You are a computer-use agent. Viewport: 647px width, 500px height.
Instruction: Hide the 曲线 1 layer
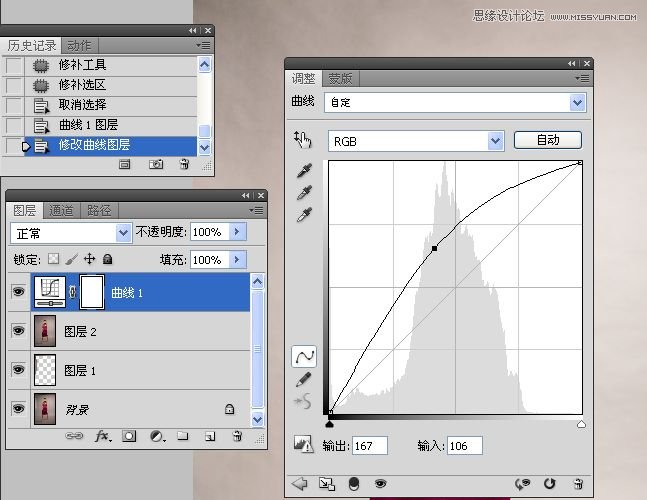pos(18,293)
